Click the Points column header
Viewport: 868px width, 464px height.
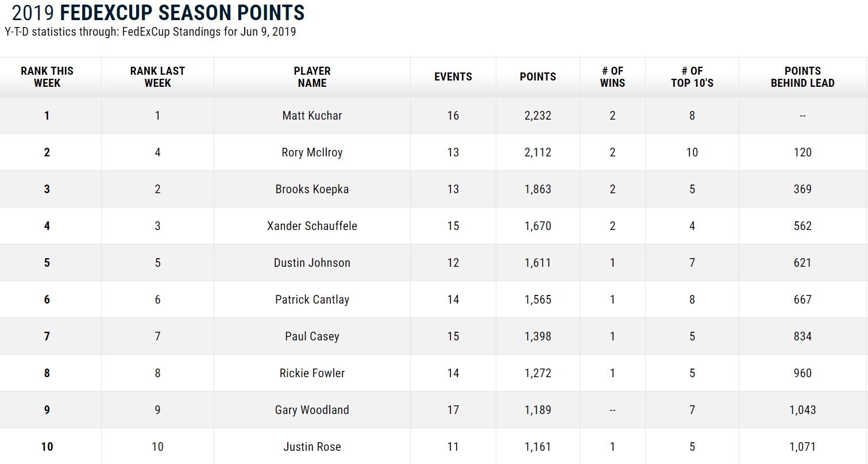[538, 76]
